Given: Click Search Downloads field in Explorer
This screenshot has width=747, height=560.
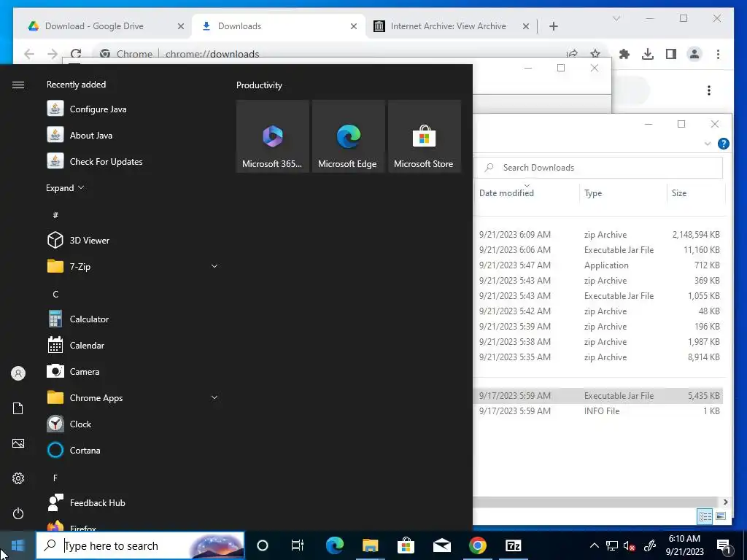Looking at the screenshot, I should 599,168.
